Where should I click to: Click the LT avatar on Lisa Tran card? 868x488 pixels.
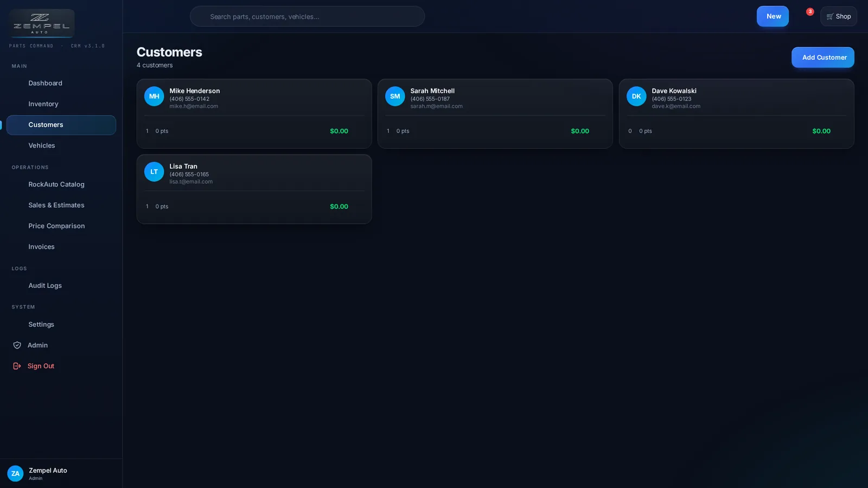pos(154,172)
